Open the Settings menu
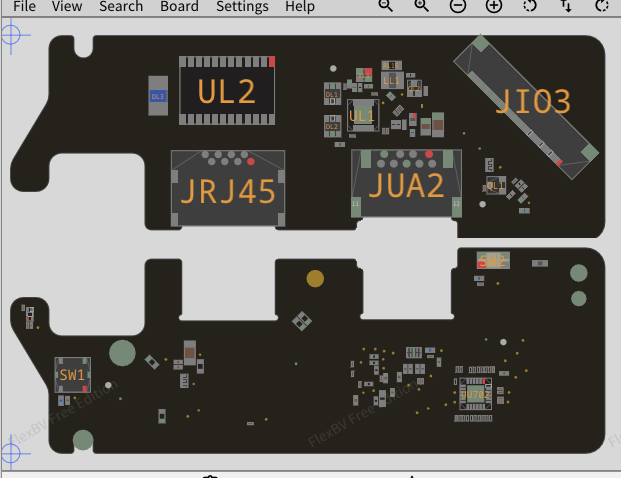The width and height of the screenshot is (621, 478). pos(242,6)
